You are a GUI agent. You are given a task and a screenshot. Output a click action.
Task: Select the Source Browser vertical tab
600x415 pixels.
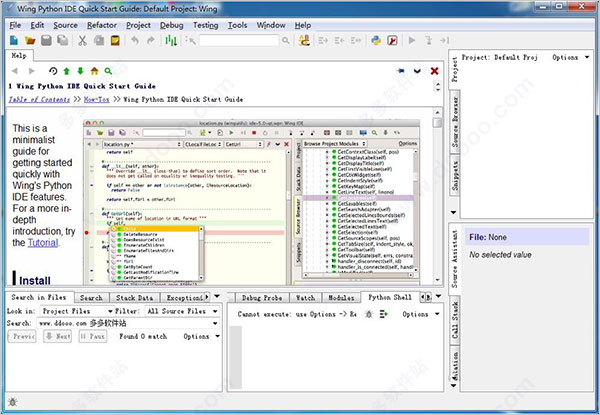click(x=455, y=122)
